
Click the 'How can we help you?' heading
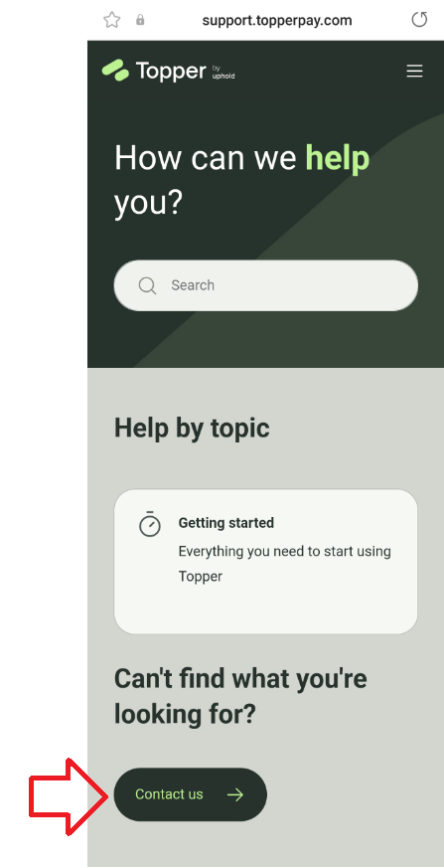241,180
